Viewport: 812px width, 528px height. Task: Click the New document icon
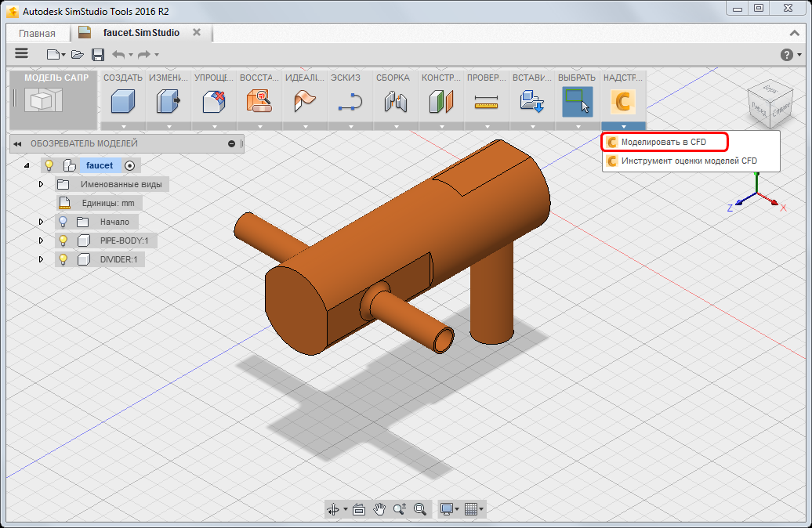pos(53,54)
